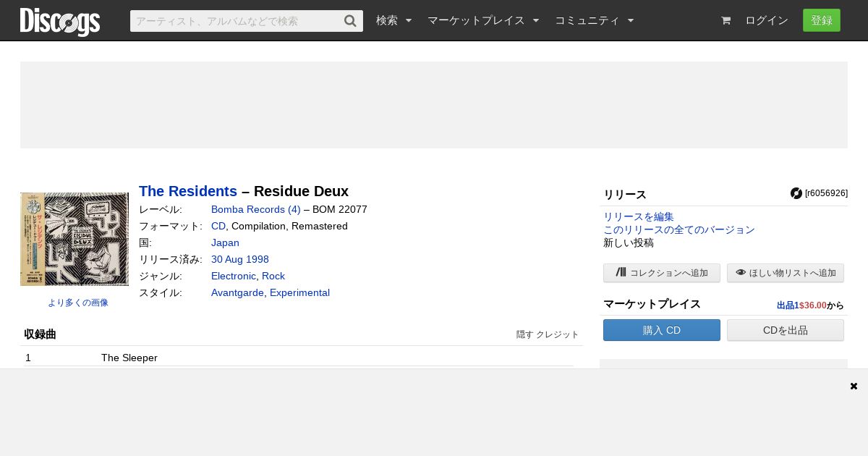This screenshot has width=868, height=456.
Task: Click コレクションへ追加 button
Action: 662,273
